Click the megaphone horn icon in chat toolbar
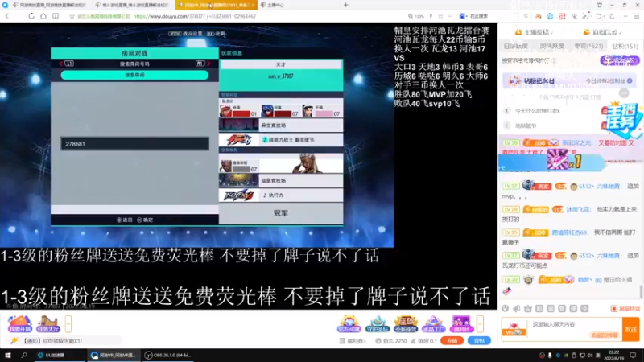 click(517, 308)
